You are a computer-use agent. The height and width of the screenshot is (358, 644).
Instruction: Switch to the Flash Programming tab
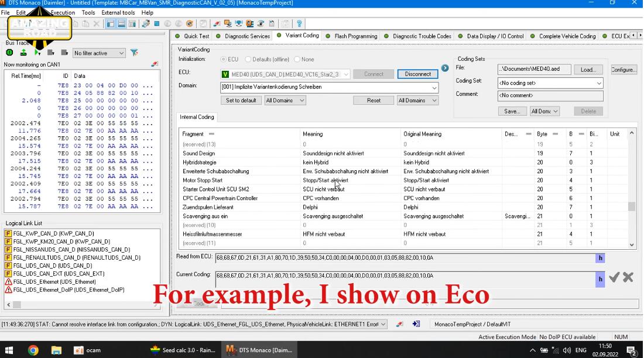click(x=352, y=36)
